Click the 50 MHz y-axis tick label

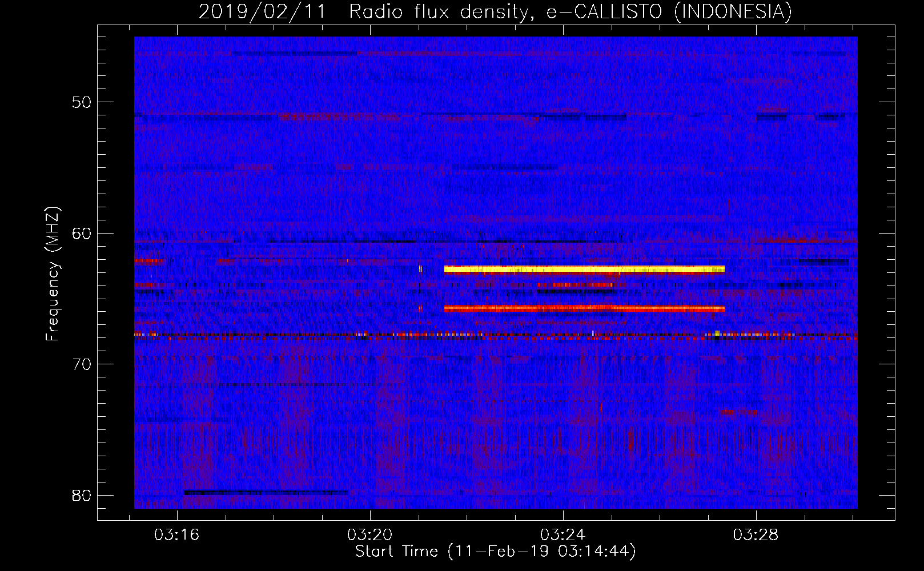click(x=82, y=103)
